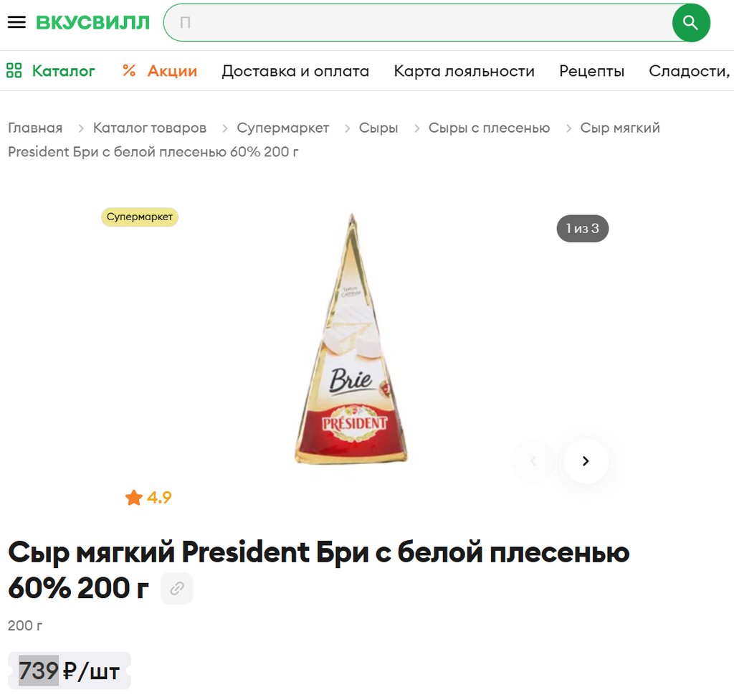Open Карта лояльности menu item
This screenshot has width=734, height=700.
point(464,71)
